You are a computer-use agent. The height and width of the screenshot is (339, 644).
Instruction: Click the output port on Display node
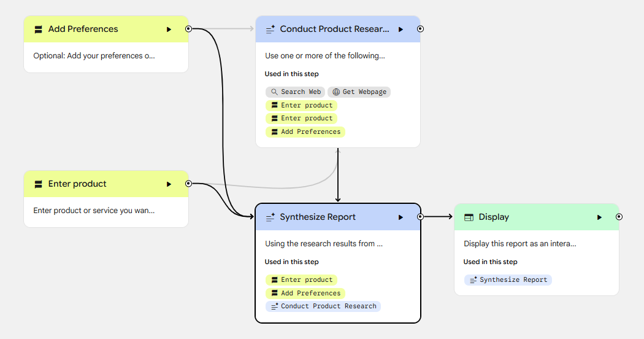619,217
